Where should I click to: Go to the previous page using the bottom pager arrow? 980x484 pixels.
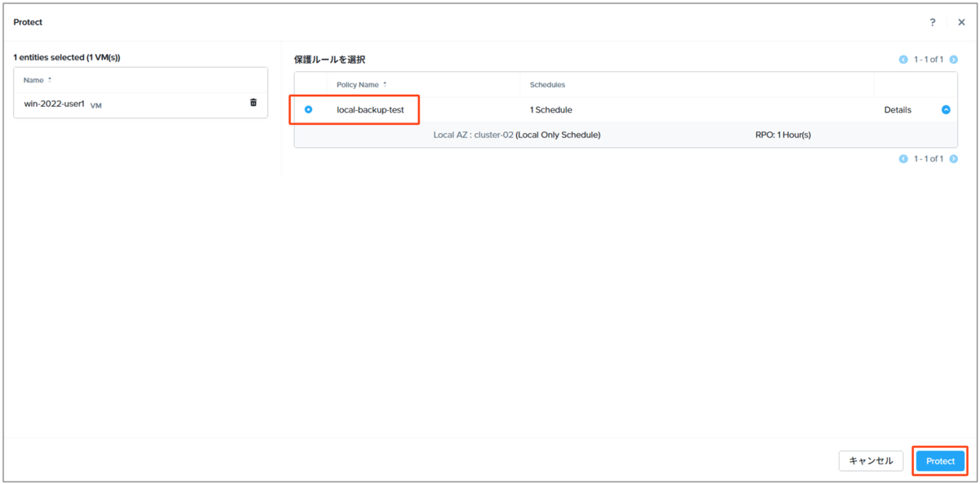pos(903,159)
